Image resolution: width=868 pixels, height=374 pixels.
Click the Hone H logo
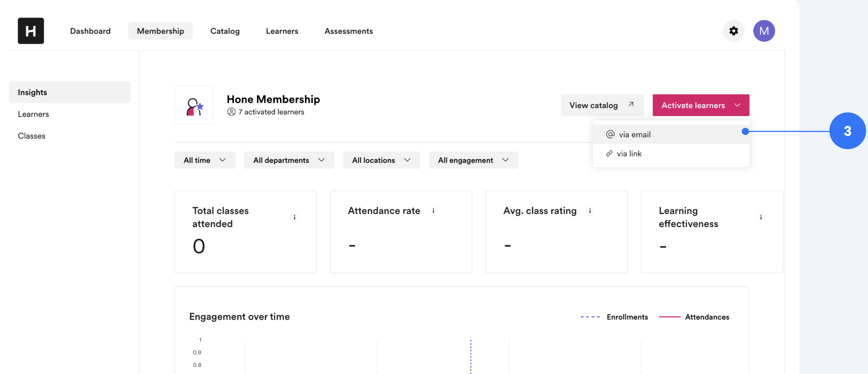31,31
